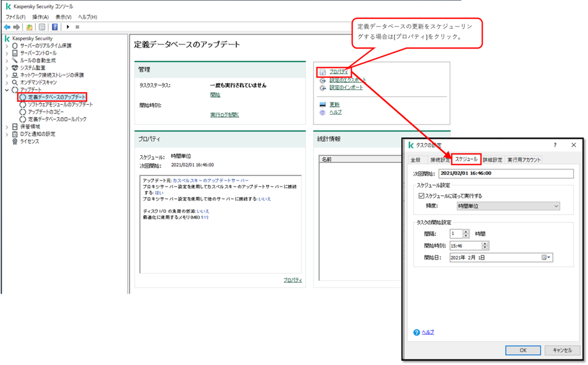Click the 設定のインポート link
The image size is (588, 365).
point(346,87)
